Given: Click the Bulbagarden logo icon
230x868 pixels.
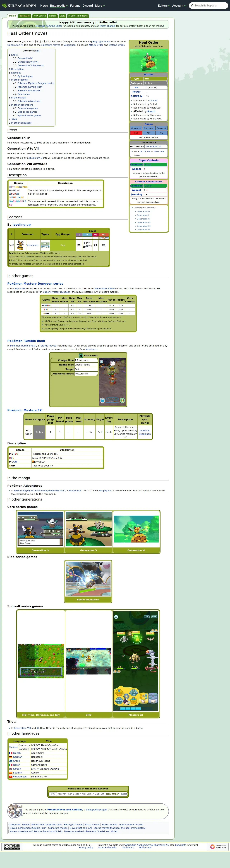Looking at the screenshot, I should 4,6.
